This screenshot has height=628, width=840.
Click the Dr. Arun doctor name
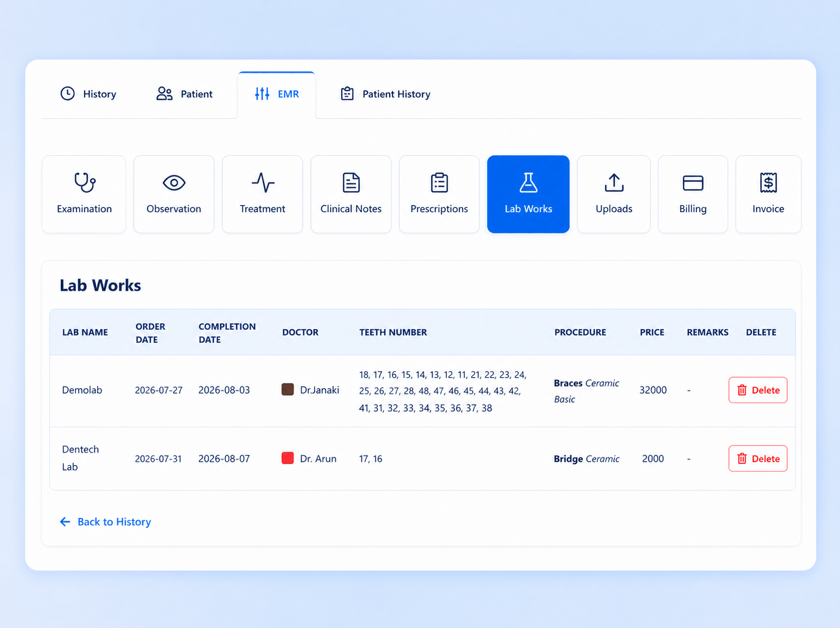click(318, 458)
